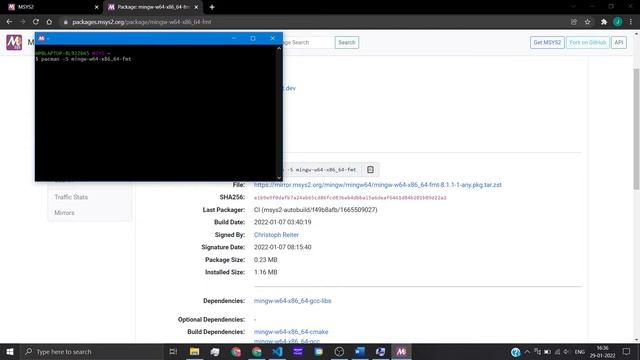Go forward in Chrome history
Screen dimensions: 640x360
[x=22, y=22]
